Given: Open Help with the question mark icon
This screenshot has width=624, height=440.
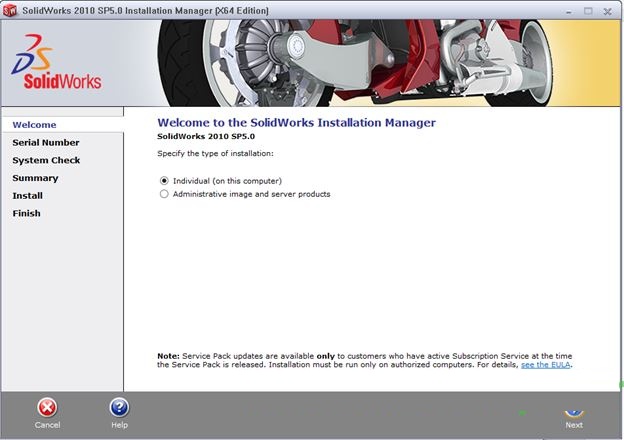Looking at the screenshot, I should point(119,408).
